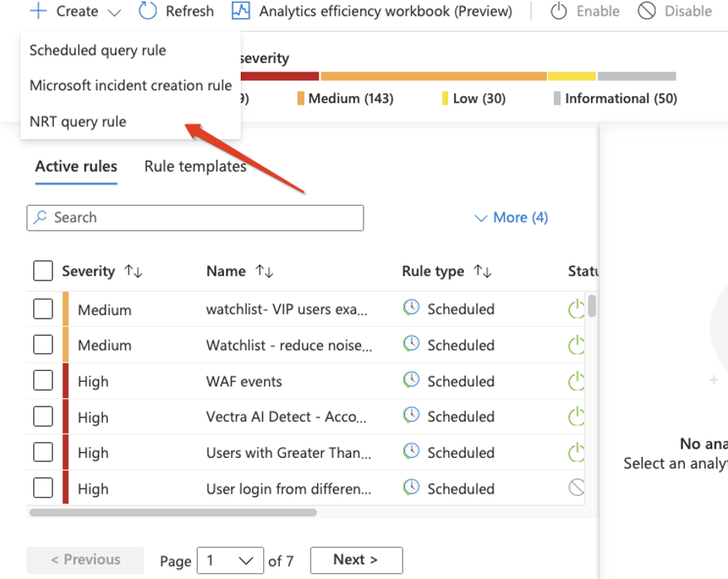Image resolution: width=728 pixels, height=579 pixels.
Task: Choose NRT query rule menu entry
Action: click(77, 122)
